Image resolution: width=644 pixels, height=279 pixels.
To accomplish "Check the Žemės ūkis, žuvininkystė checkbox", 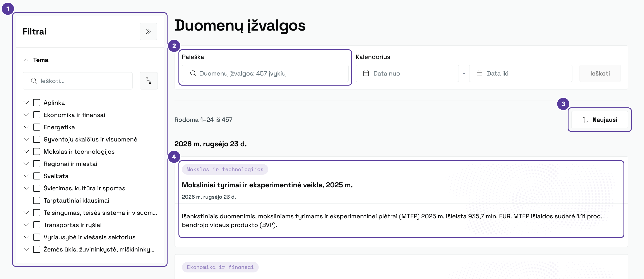I will tap(37, 250).
